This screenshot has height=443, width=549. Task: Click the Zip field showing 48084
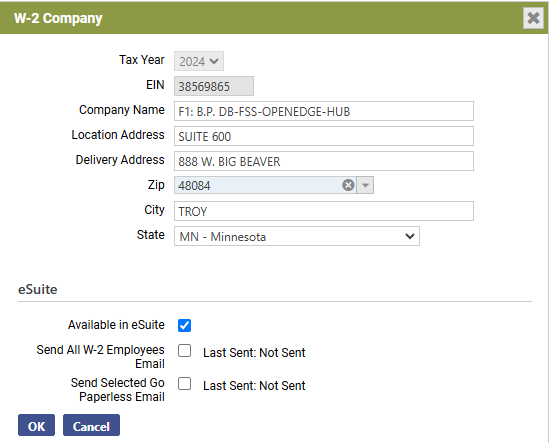(258, 185)
